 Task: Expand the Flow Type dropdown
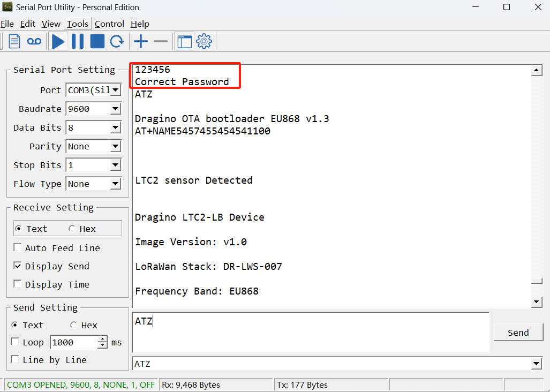coord(115,184)
